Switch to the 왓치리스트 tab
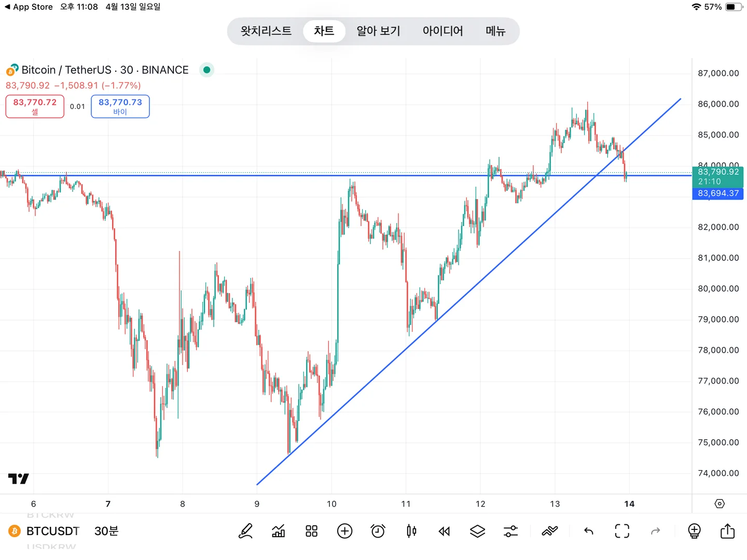Image resolution: width=747 pixels, height=560 pixels. point(266,31)
